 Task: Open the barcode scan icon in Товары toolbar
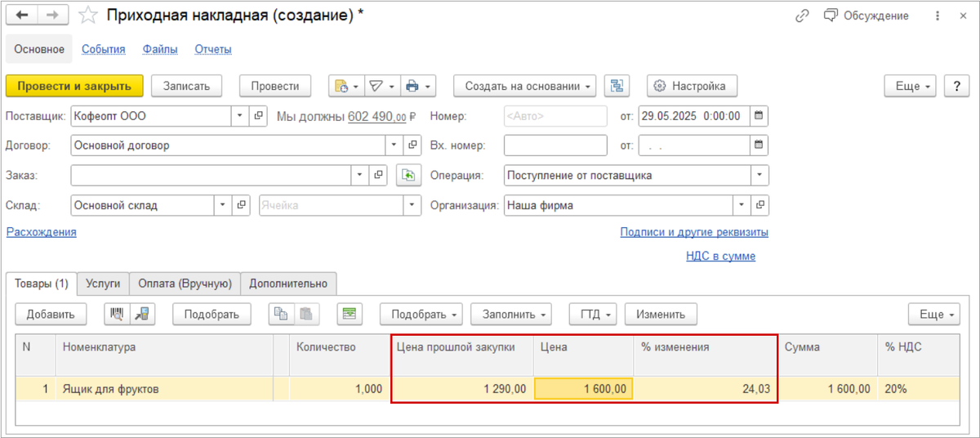coord(117,314)
